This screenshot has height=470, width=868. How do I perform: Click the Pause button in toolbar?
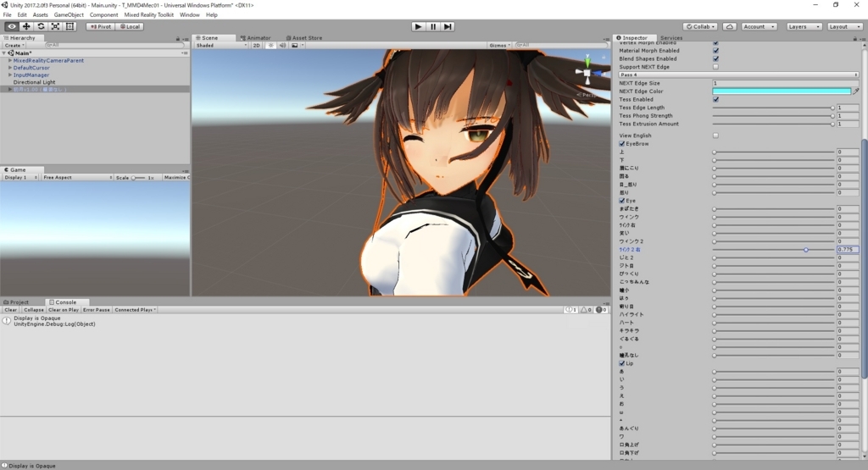click(x=433, y=26)
